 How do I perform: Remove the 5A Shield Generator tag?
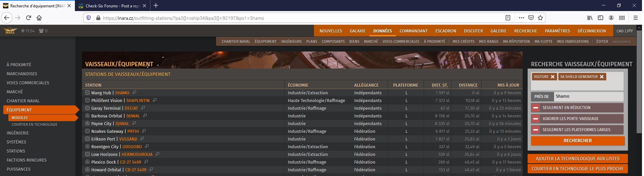(x=602, y=77)
